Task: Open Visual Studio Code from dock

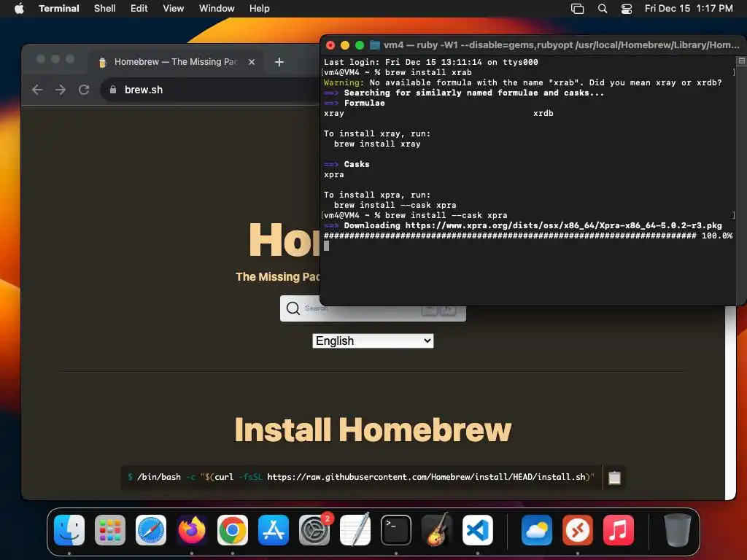Action: (477, 529)
